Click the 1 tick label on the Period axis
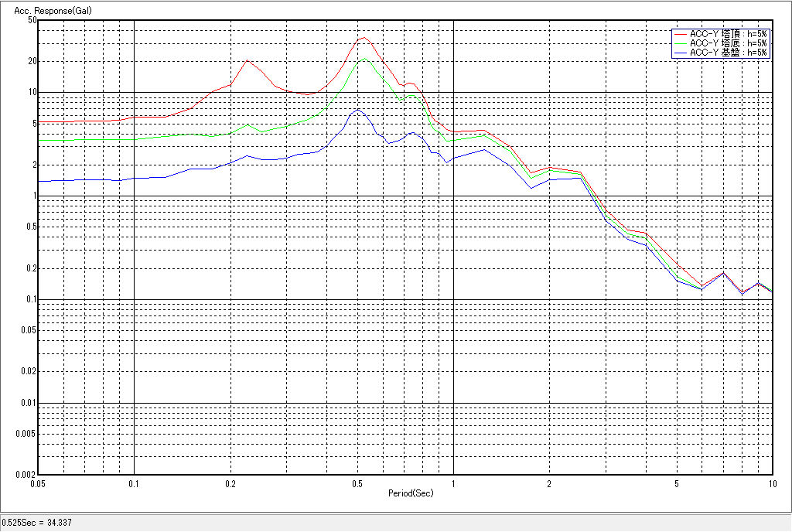This screenshot has height=532, width=792. tap(453, 484)
